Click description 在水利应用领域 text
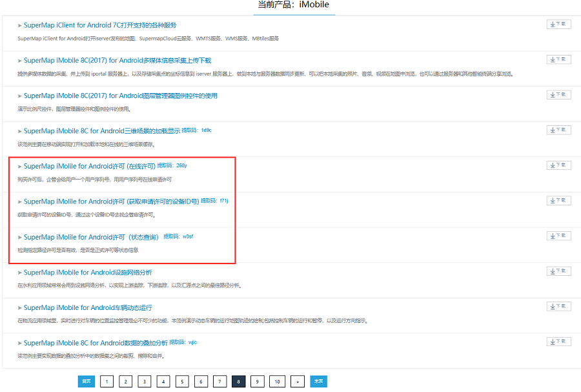The width and height of the screenshot is (581, 392). 130,285
